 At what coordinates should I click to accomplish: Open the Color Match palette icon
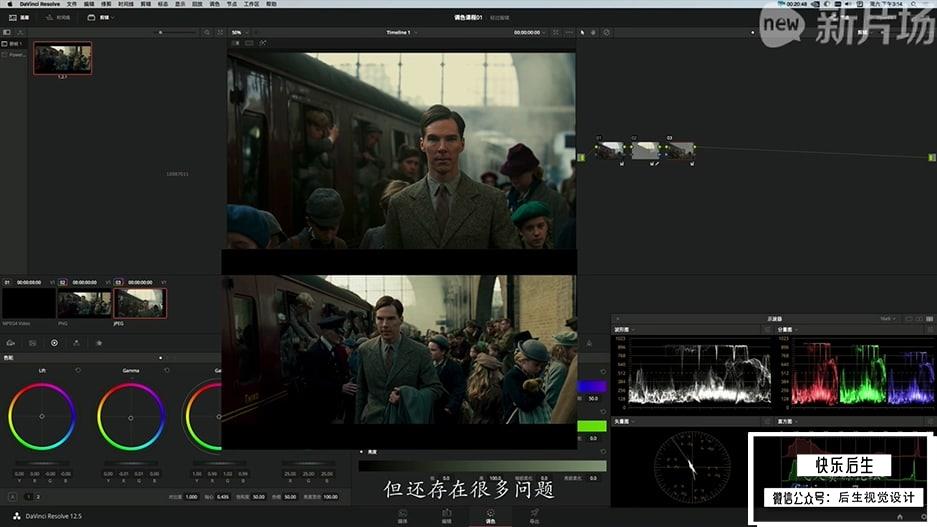point(32,343)
